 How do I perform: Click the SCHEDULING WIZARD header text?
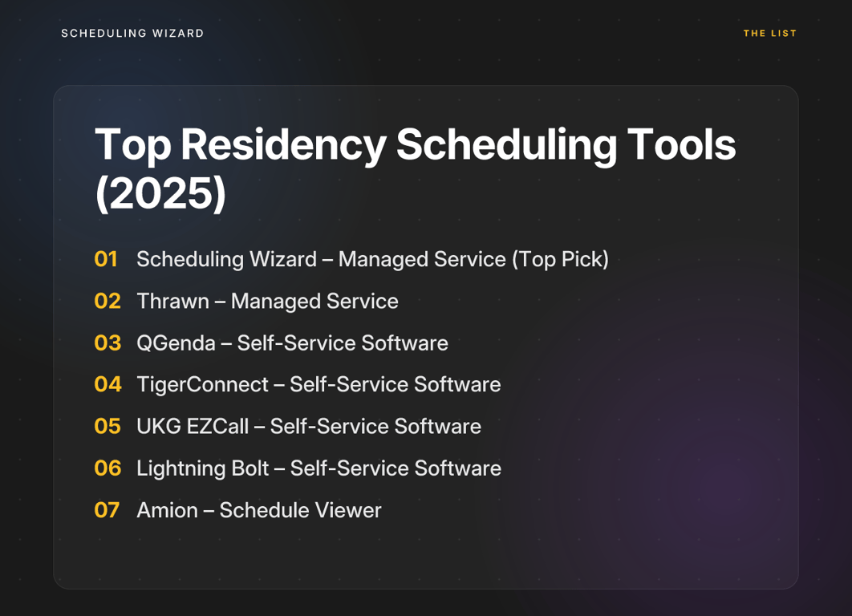click(x=132, y=33)
